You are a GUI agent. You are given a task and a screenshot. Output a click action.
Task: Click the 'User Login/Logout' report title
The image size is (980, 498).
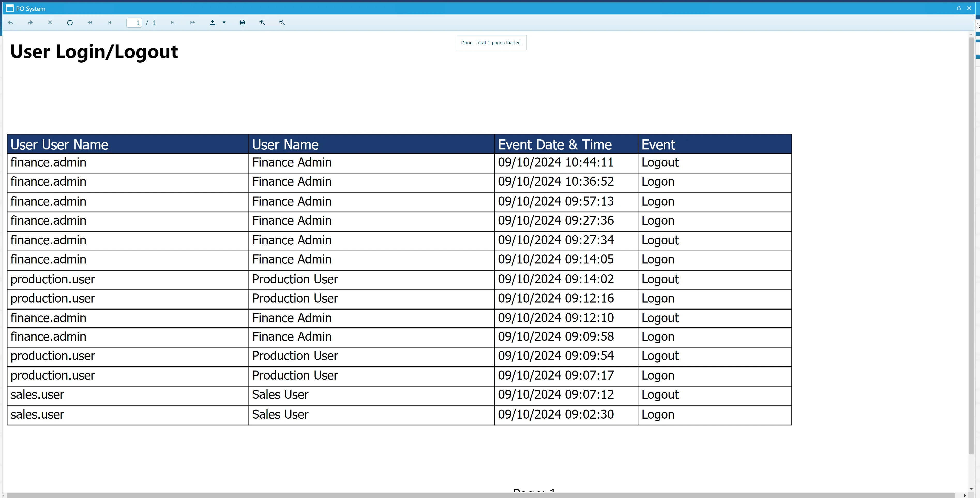pos(94,52)
